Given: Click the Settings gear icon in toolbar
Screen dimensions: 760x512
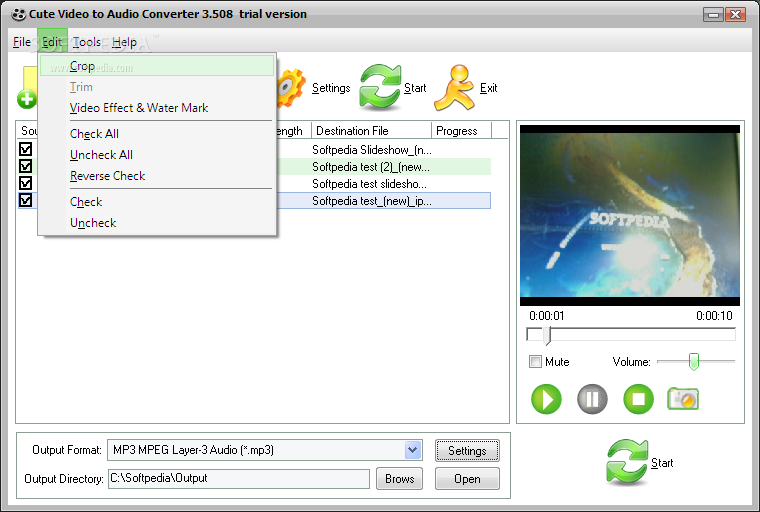Looking at the screenshot, I should click(291, 88).
